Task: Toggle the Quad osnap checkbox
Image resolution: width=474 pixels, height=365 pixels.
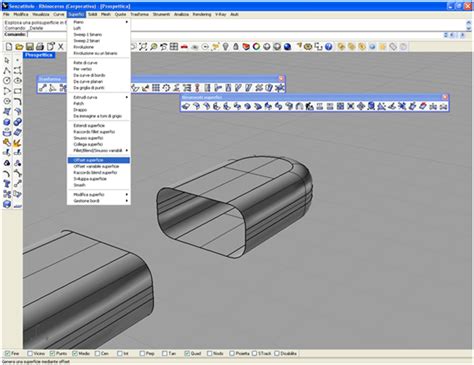Action: tap(187, 353)
